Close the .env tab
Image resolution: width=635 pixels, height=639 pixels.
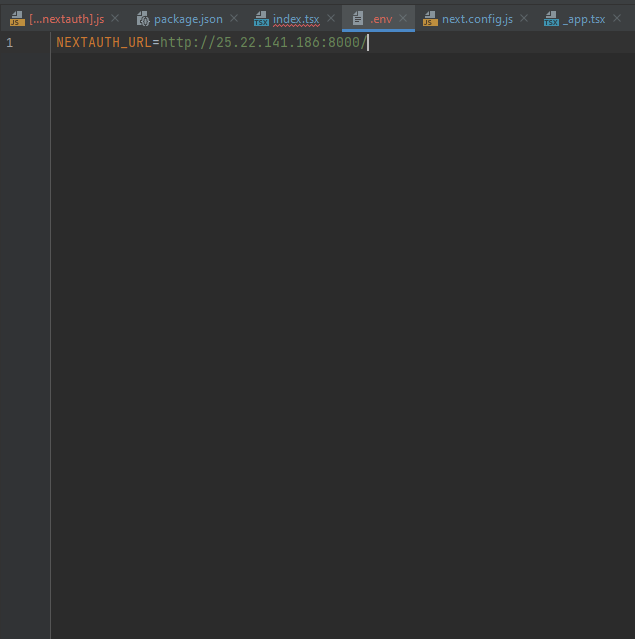403,18
